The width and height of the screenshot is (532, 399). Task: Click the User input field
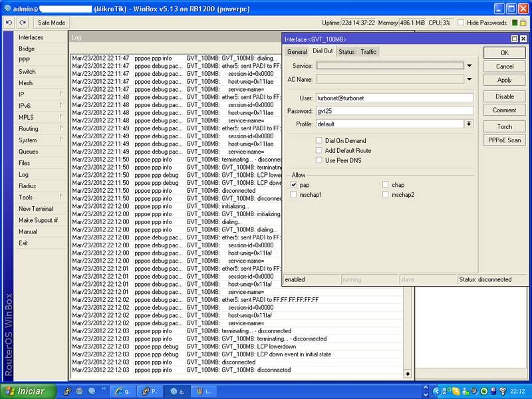(394, 98)
